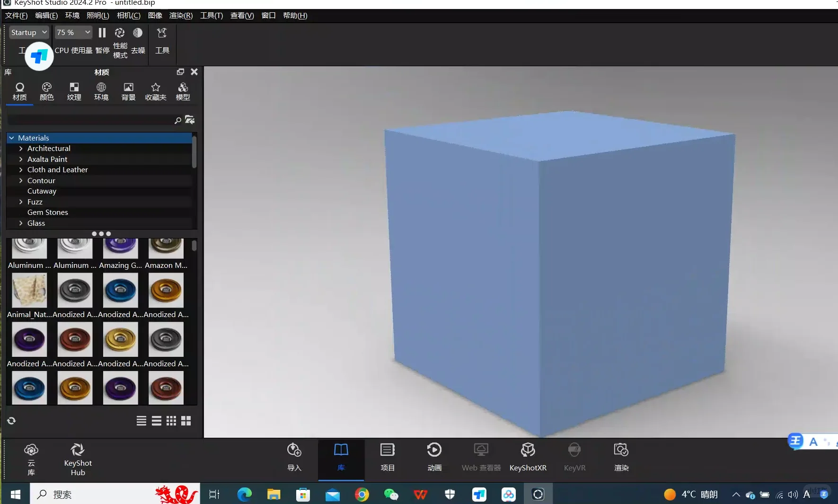Select the Amazon M... material thumbnail
The width and height of the screenshot is (838, 504).
[x=166, y=248]
